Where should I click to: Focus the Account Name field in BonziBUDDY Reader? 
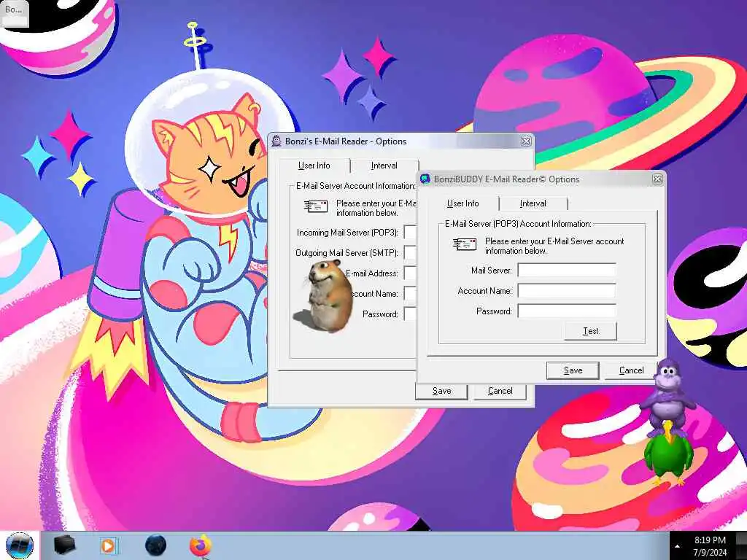[x=566, y=291]
